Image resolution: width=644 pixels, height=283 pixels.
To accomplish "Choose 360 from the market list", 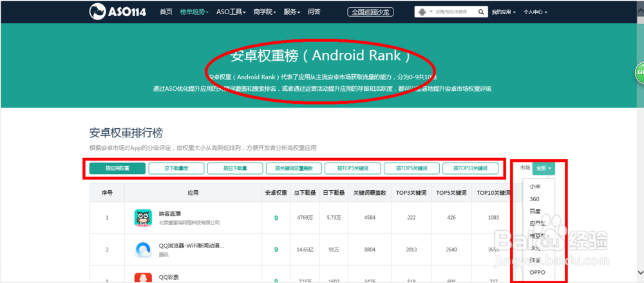I will coord(535,199).
